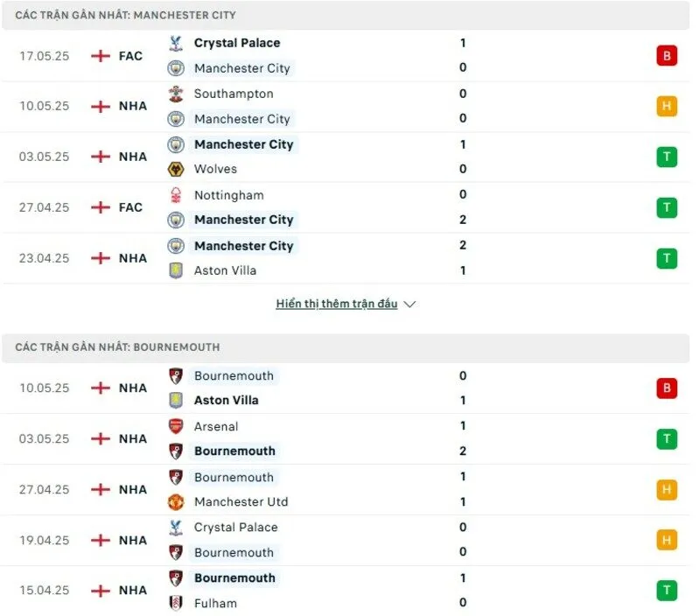Expand more matches via the chevron arrow
Viewport: 700px width, 616px height.
coord(409,304)
